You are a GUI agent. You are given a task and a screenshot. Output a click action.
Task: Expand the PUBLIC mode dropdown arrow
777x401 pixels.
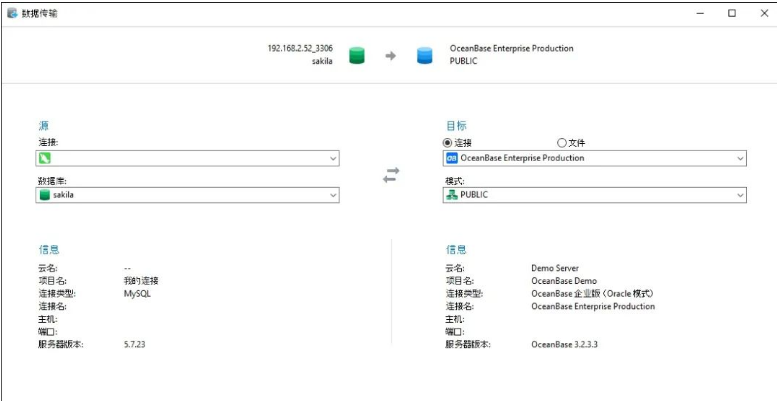click(740, 195)
